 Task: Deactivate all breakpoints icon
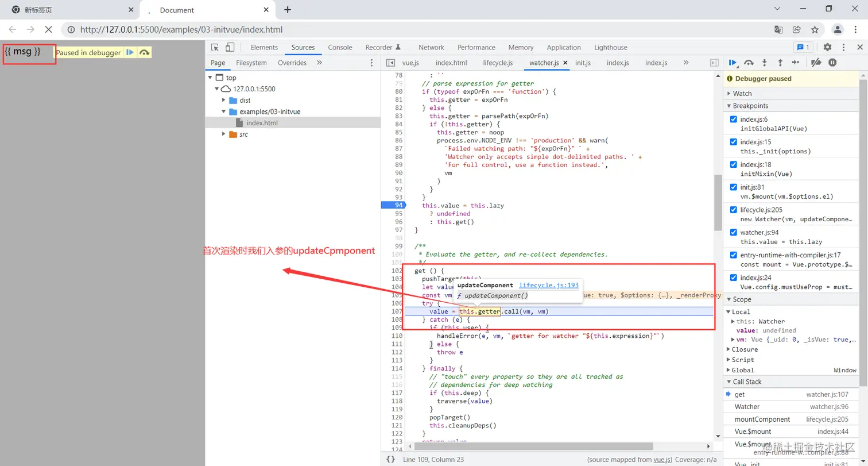coord(816,63)
